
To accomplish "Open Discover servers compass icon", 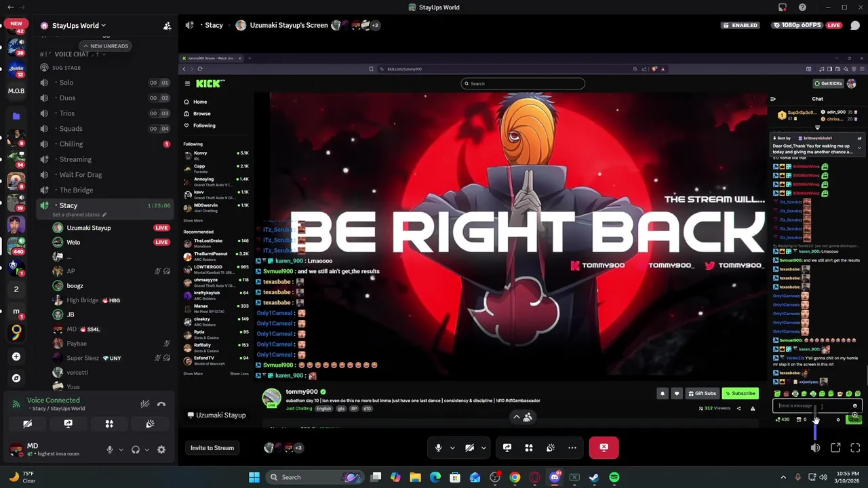I will 16,378.
